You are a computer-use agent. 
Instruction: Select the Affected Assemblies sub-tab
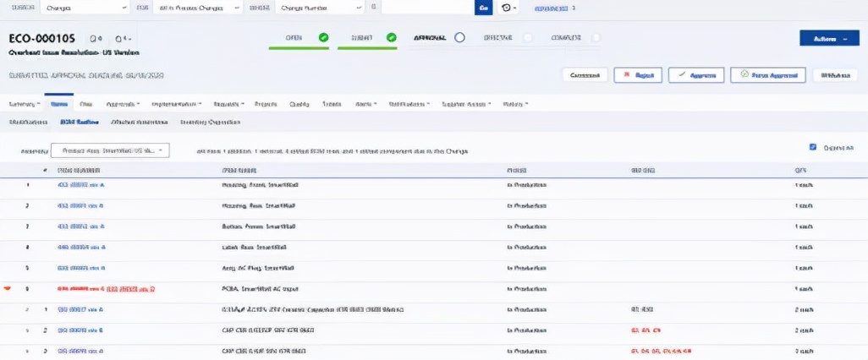tap(140, 123)
